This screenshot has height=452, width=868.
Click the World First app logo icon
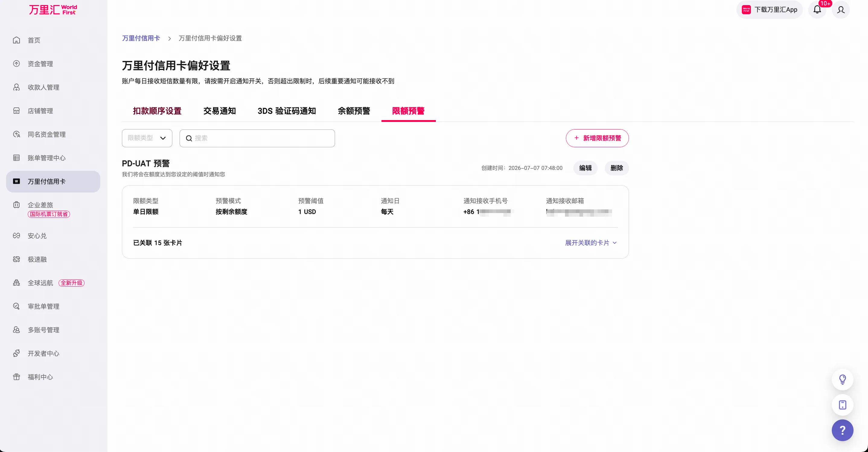click(746, 10)
